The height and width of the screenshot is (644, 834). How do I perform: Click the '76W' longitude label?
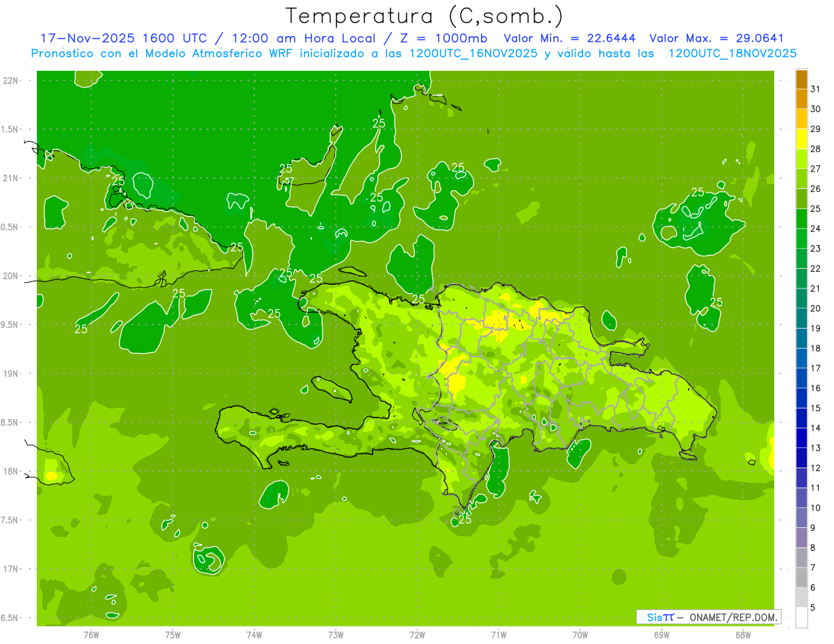click(91, 634)
